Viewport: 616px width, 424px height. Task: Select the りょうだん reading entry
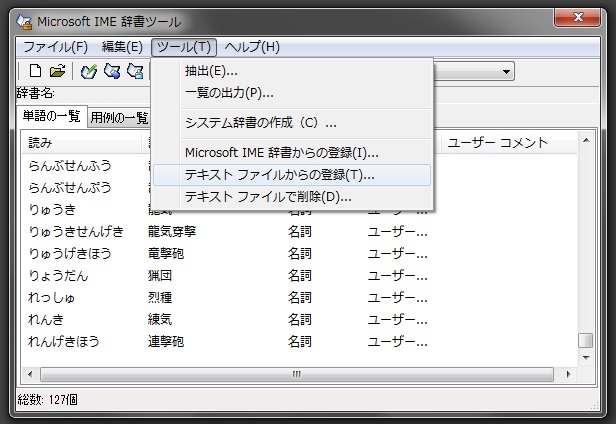pyautogui.click(x=58, y=275)
